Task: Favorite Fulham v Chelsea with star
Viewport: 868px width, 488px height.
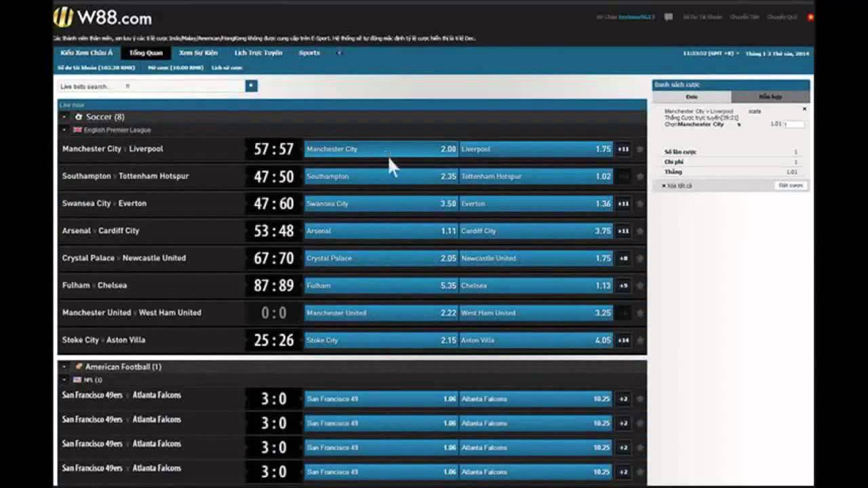Action: pyautogui.click(x=639, y=285)
